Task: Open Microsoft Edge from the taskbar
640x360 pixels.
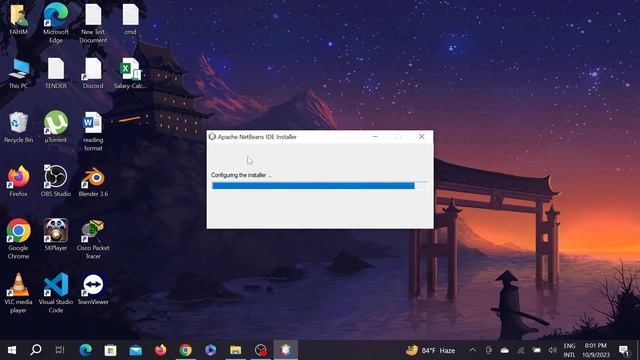Action: [86, 350]
